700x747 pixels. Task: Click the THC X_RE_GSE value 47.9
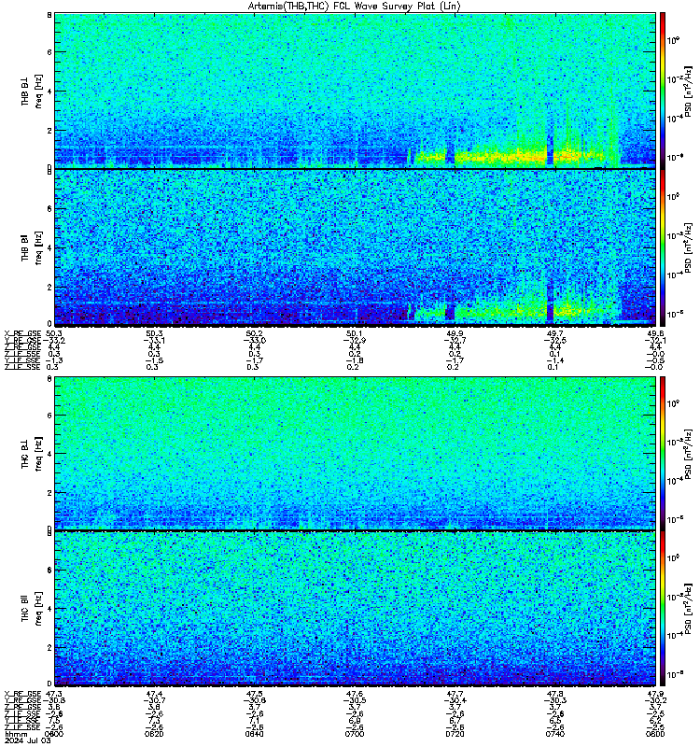pos(656,694)
